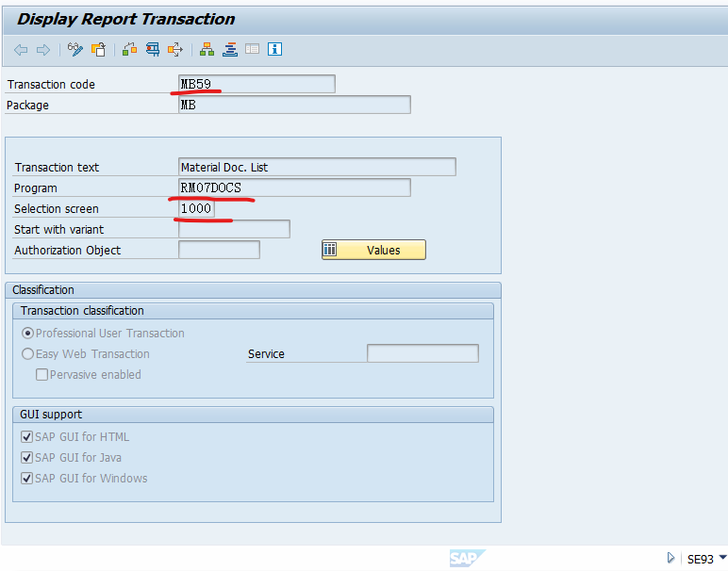This screenshot has height=571, width=728.
Task: Click the Transaction classification header
Action: click(x=253, y=311)
